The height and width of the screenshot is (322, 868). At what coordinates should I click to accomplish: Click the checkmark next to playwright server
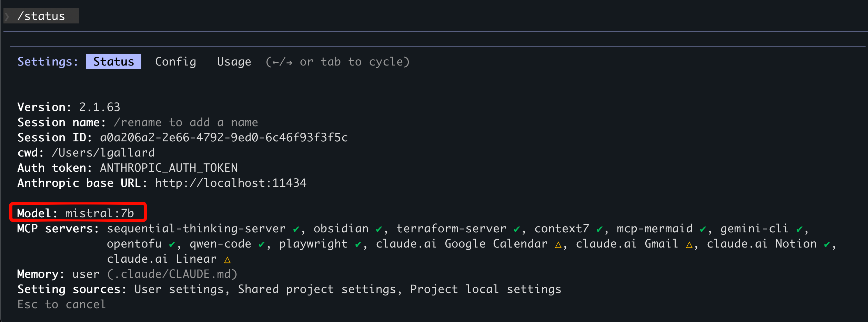358,244
